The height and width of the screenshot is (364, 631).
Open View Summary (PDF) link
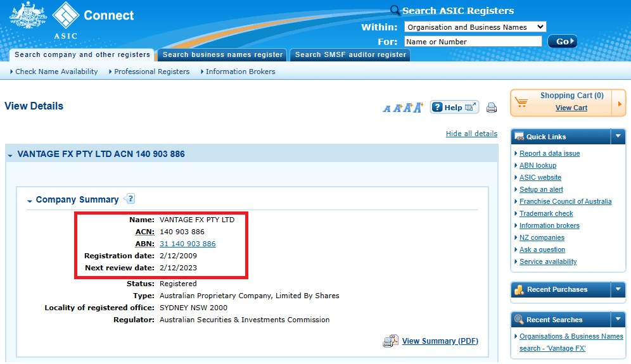point(440,341)
